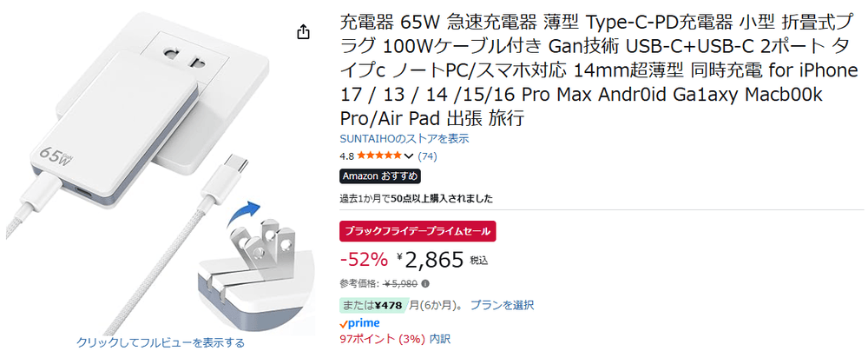The width and height of the screenshot is (868, 351).
Task: Expand the rating dropdown chevron beside stars
Action: click(410, 156)
